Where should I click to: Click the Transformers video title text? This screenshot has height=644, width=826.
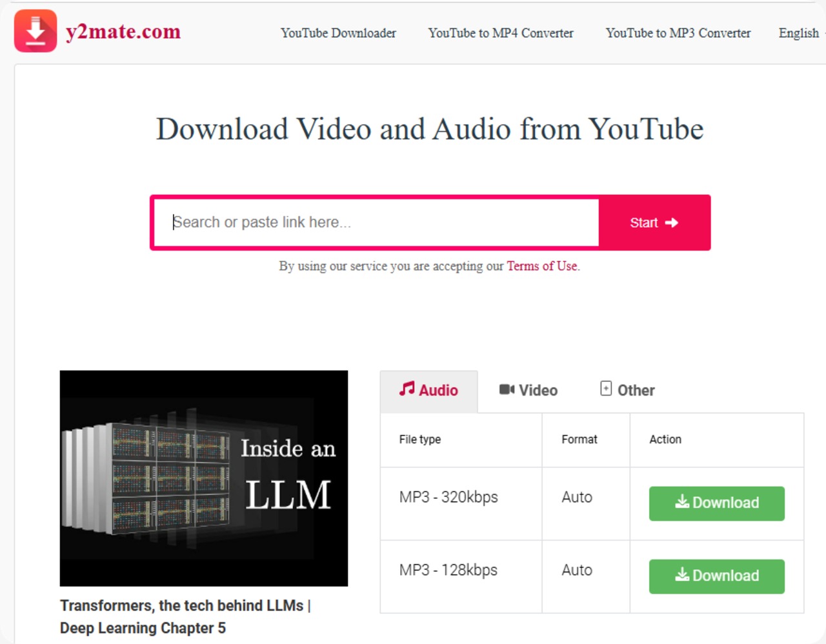[185, 616]
